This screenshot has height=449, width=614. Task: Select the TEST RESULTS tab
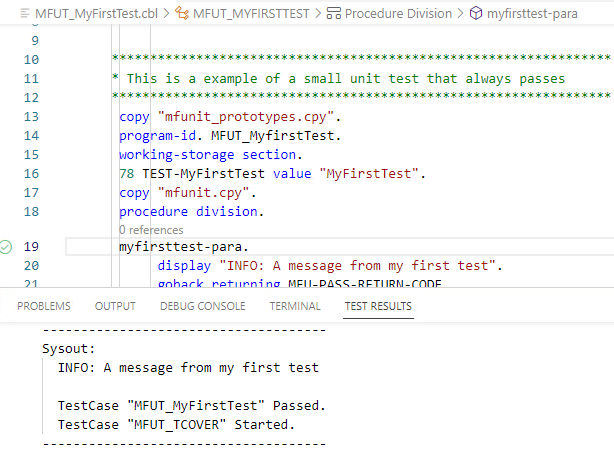[378, 306]
